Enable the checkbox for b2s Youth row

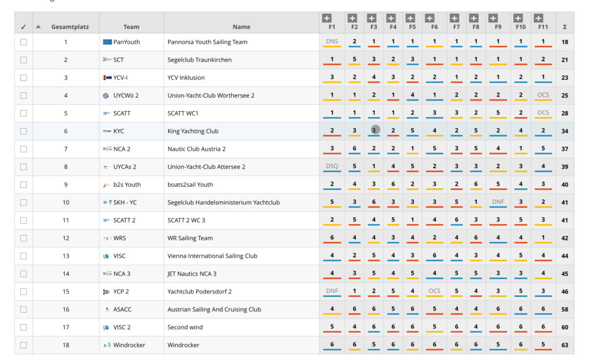(x=23, y=184)
